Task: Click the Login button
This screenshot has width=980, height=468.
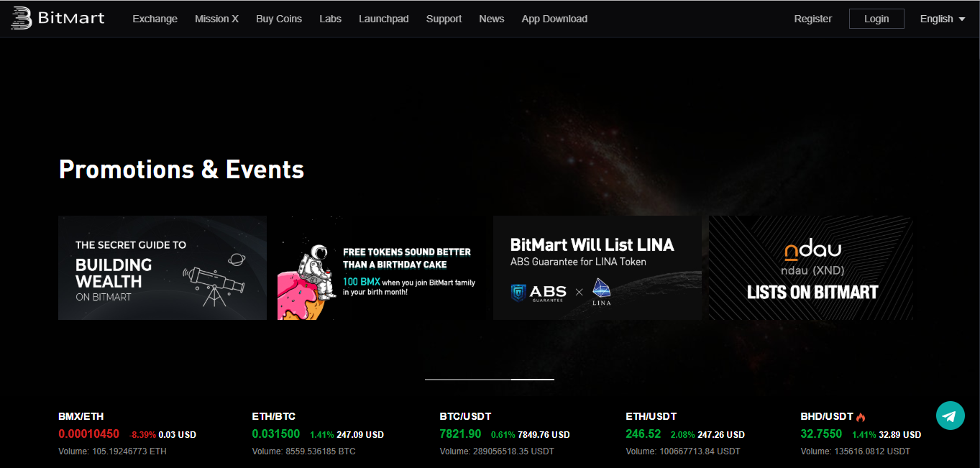Action: [x=876, y=19]
